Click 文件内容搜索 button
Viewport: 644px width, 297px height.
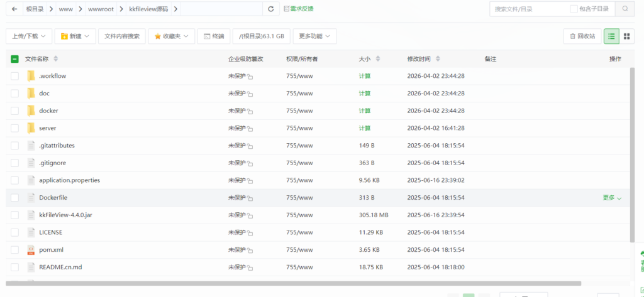(x=122, y=36)
